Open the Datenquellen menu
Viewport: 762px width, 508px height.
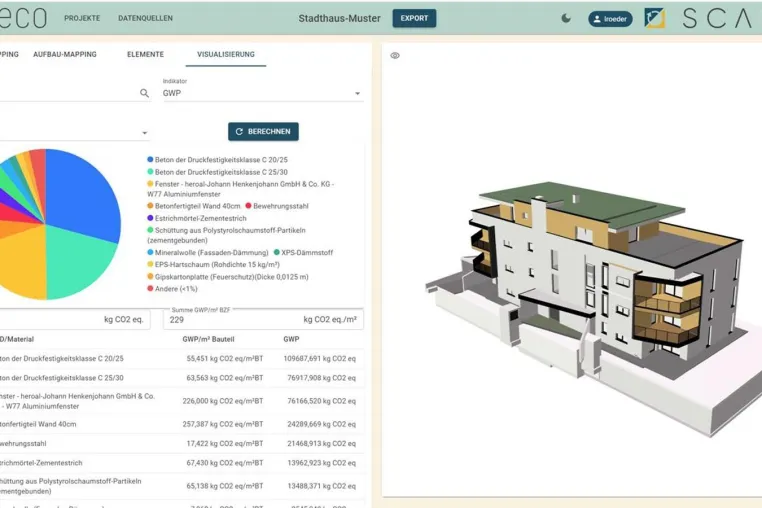[x=145, y=18]
